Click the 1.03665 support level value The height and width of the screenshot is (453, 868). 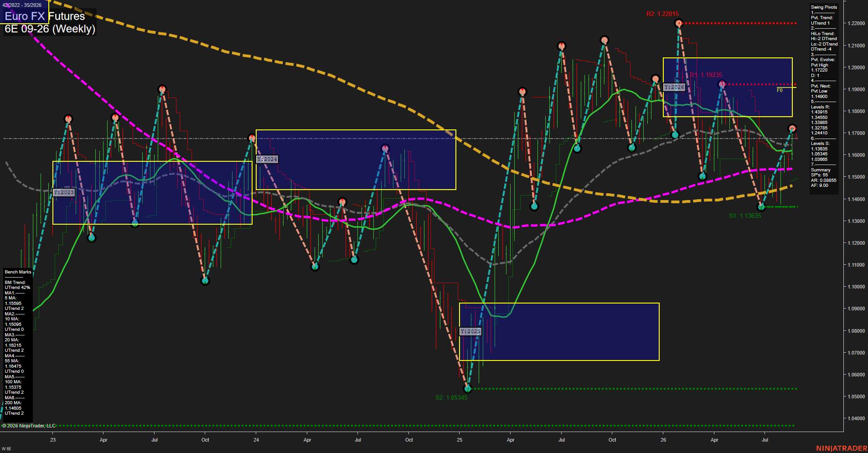click(x=819, y=160)
